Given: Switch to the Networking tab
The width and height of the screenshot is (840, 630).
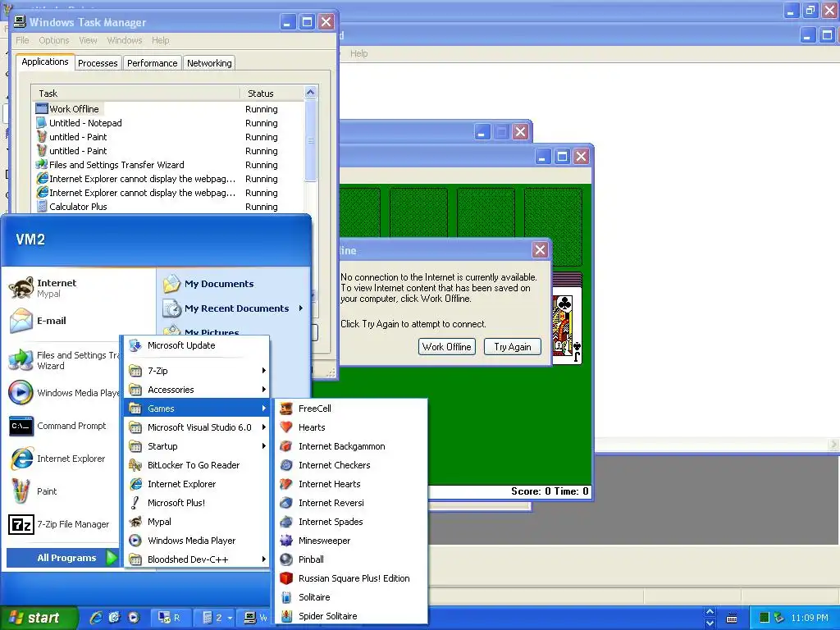Looking at the screenshot, I should 209,63.
